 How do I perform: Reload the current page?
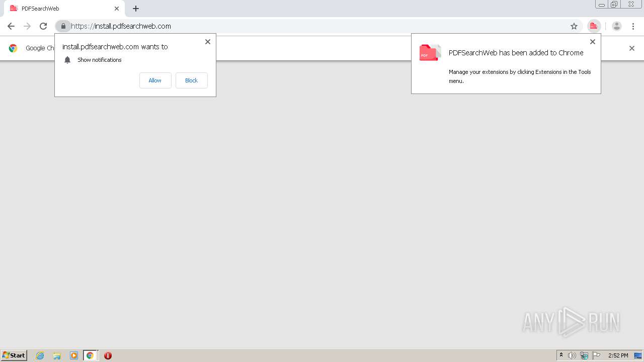[x=43, y=26]
